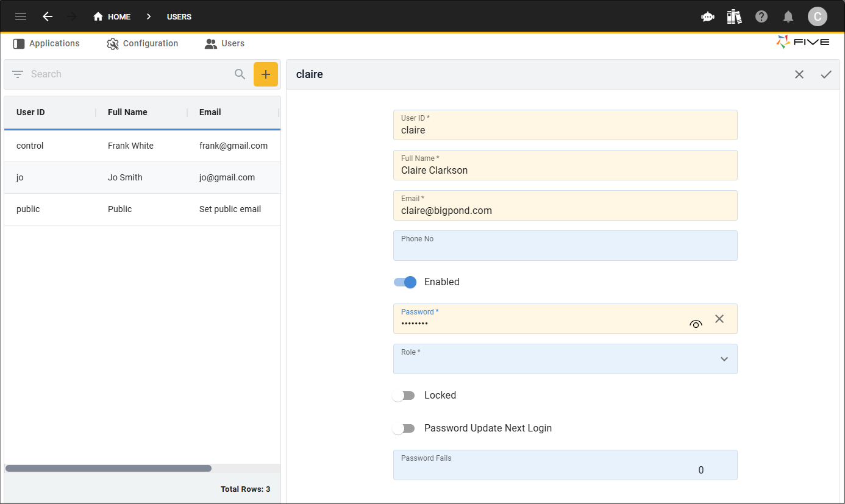The width and height of the screenshot is (845, 504).
Task: Click the Email field
Action: pyautogui.click(x=565, y=205)
